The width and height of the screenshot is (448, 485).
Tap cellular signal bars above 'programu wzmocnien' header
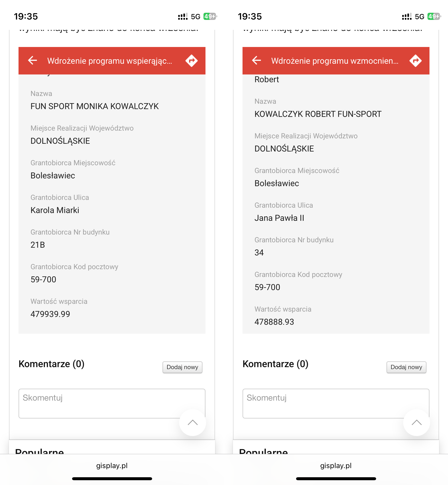pyautogui.click(x=407, y=17)
